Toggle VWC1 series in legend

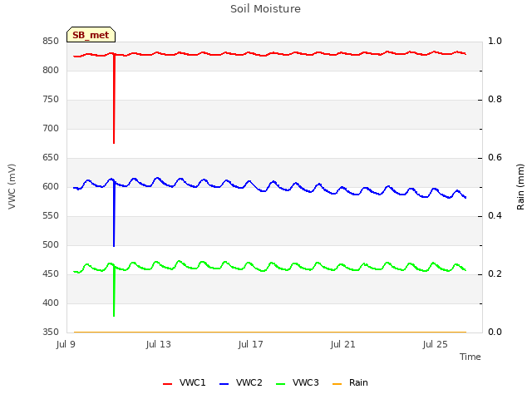coord(185,382)
